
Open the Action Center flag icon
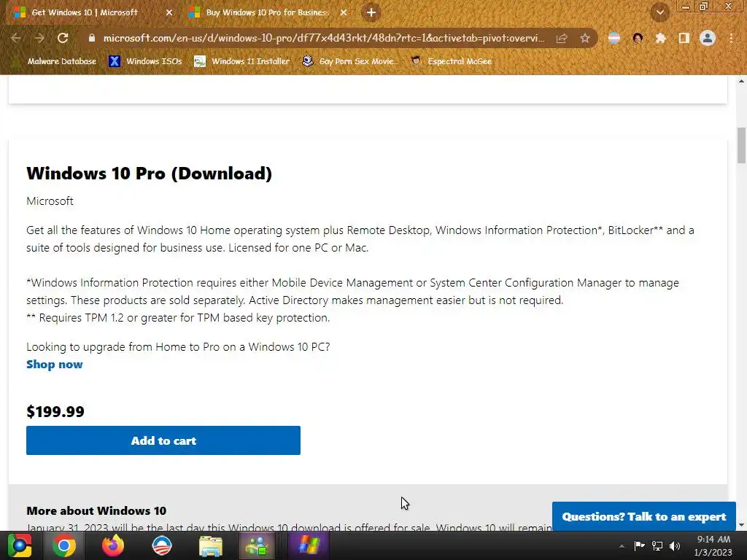(x=639, y=545)
